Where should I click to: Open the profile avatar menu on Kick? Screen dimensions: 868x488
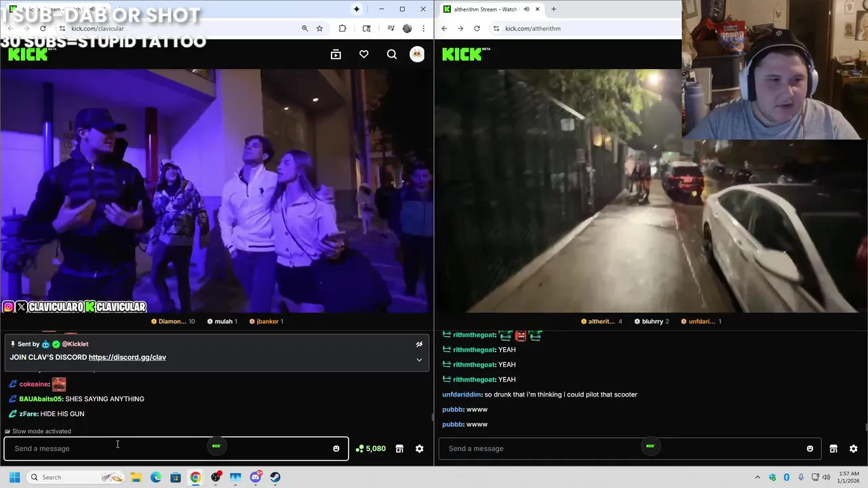pos(417,54)
